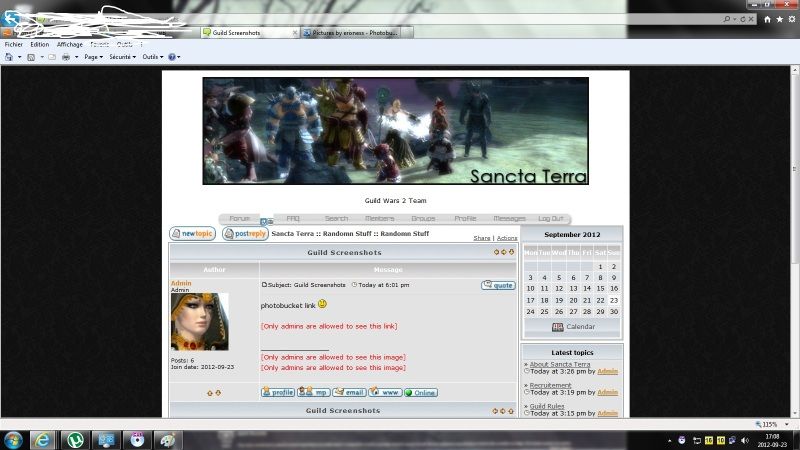The height and width of the screenshot is (450, 800).
Task: Open the Actions link
Action: tap(507, 238)
